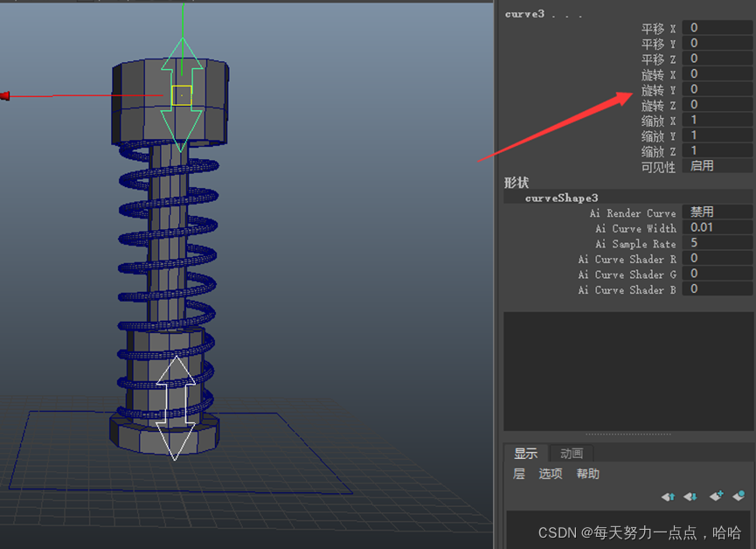Click the curveShape3 shape node name

pos(561,198)
